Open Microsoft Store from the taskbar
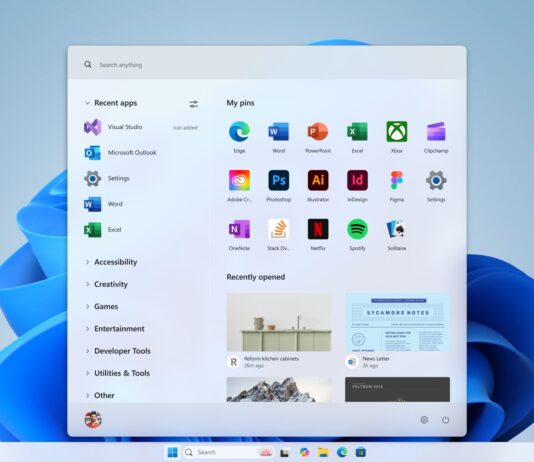The image size is (534, 462). tap(361, 452)
